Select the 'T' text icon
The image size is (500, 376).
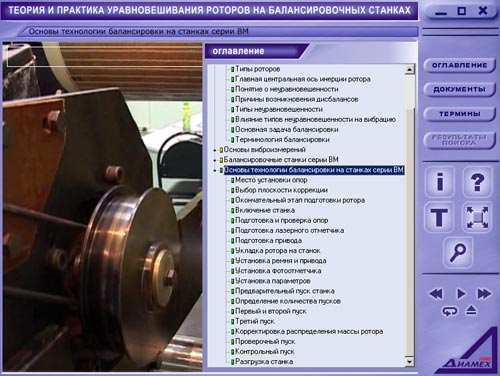pyautogui.click(x=440, y=217)
